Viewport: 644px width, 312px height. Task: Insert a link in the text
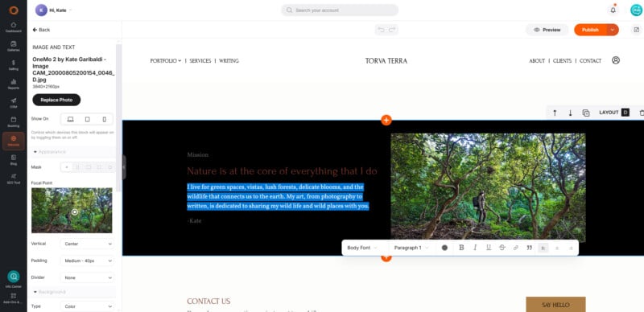tap(515, 248)
